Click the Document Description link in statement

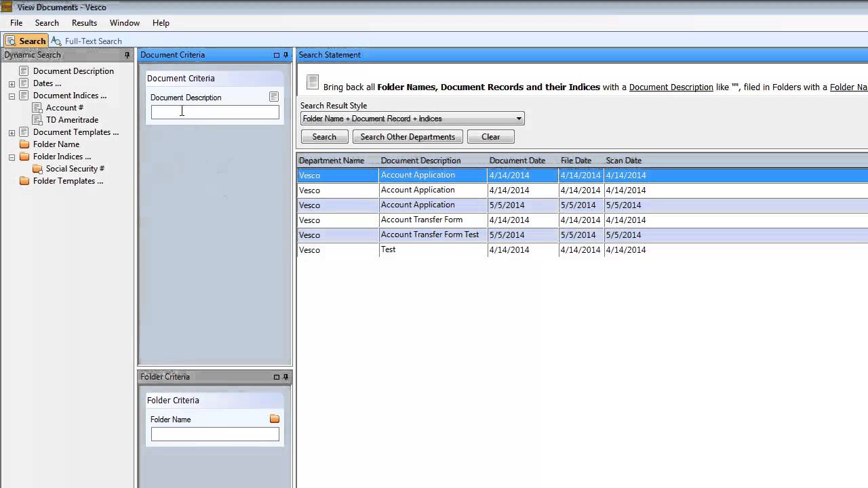pos(671,87)
